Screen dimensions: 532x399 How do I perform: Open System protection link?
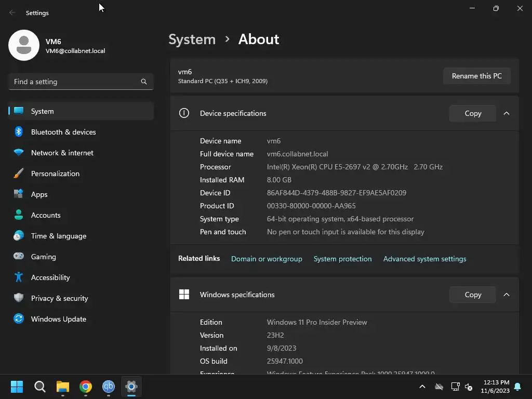[x=343, y=259]
